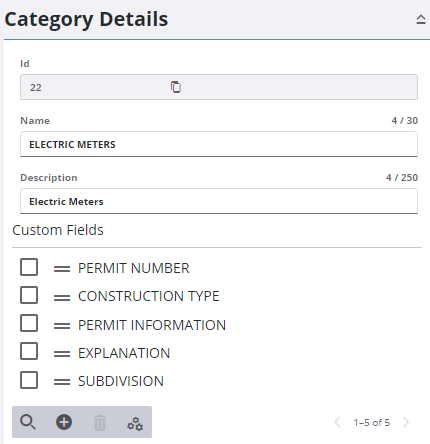Open search in custom fields toolbar
This screenshot has width=430, height=444.
[x=28, y=422]
